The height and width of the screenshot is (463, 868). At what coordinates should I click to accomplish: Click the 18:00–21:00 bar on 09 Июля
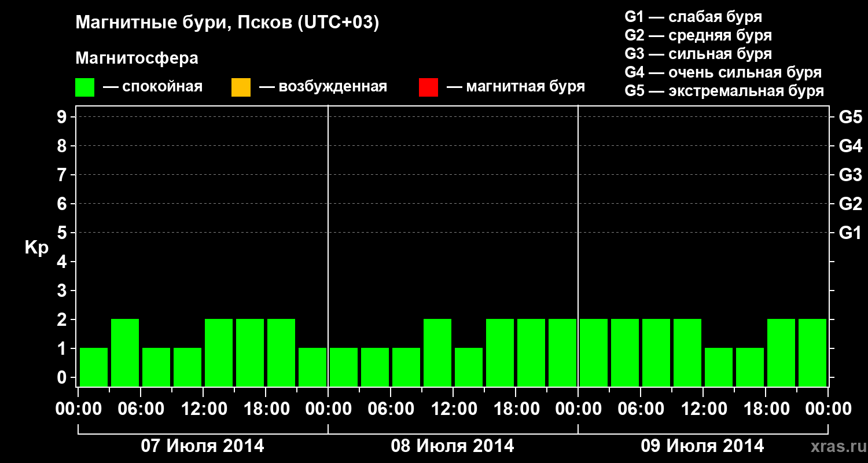pos(781,352)
